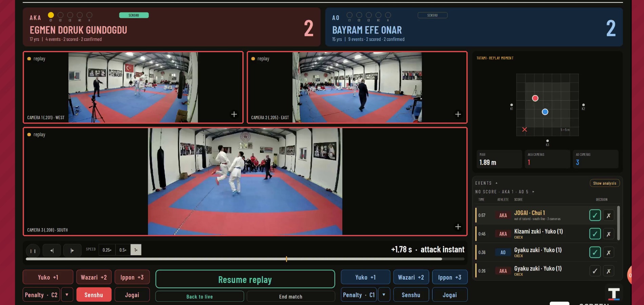Pause the replay playback
644x305 pixels.
(33, 251)
